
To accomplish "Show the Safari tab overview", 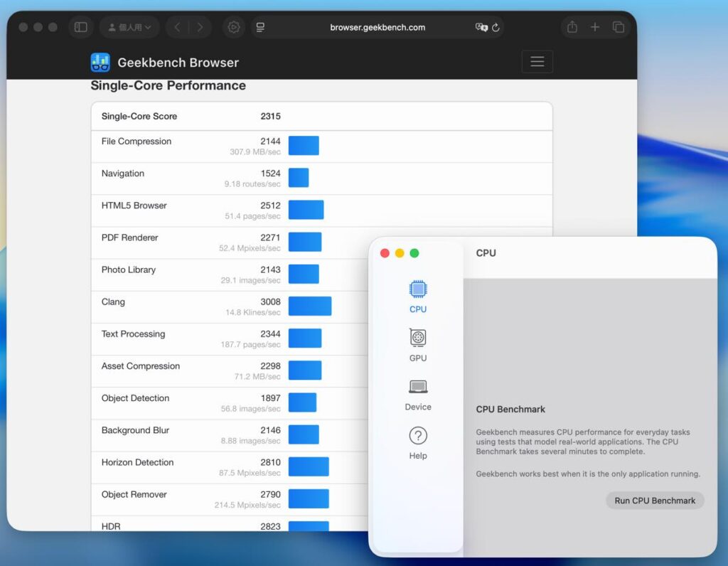I will click(x=619, y=28).
